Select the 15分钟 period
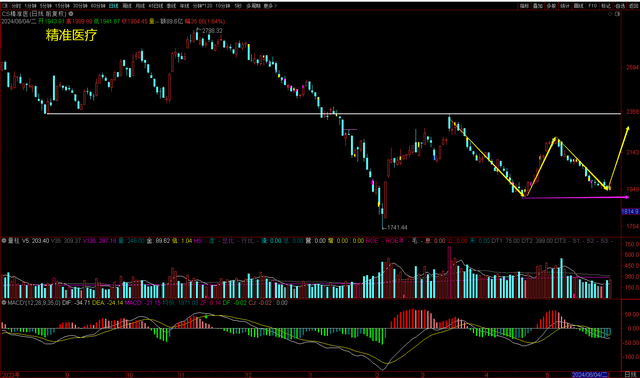Screen dimensions: 640x378 (x=62, y=6)
